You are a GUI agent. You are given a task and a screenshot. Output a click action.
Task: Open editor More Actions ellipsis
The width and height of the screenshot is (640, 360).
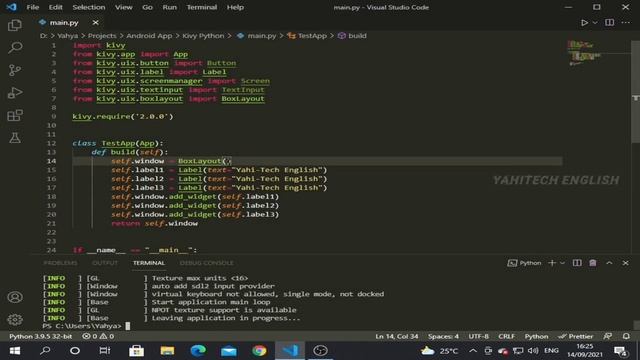click(625, 23)
